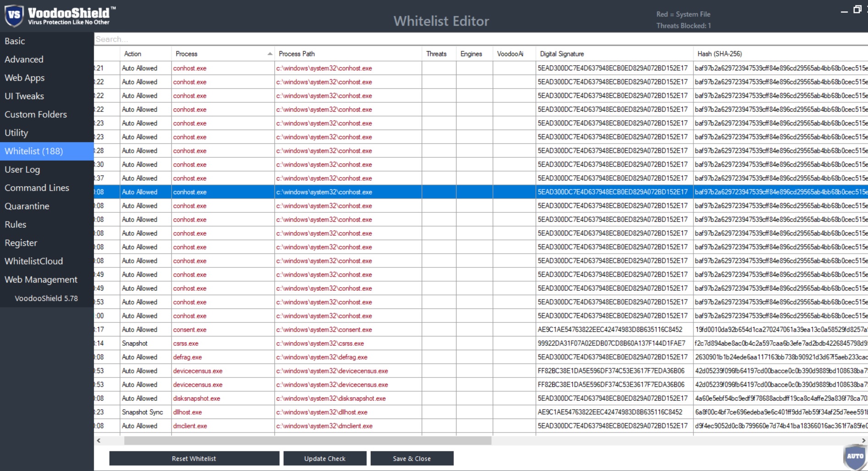The height and width of the screenshot is (471, 868).
Task: Sort by the Hash (SHA-256) column header
Action: pyautogui.click(x=780, y=54)
